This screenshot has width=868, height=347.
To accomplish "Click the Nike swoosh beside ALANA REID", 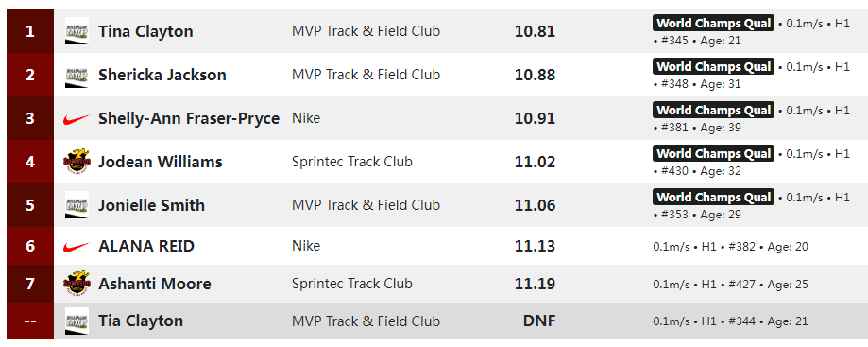I will [x=77, y=246].
